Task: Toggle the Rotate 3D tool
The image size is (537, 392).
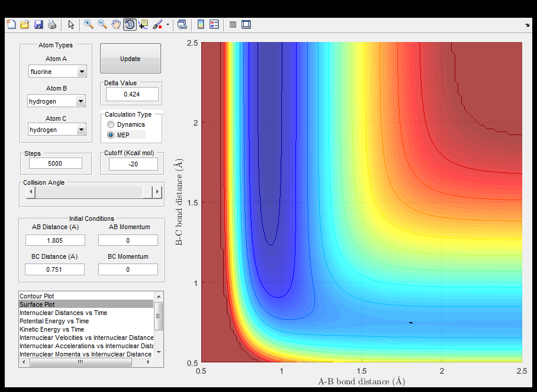Action: [x=130, y=24]
